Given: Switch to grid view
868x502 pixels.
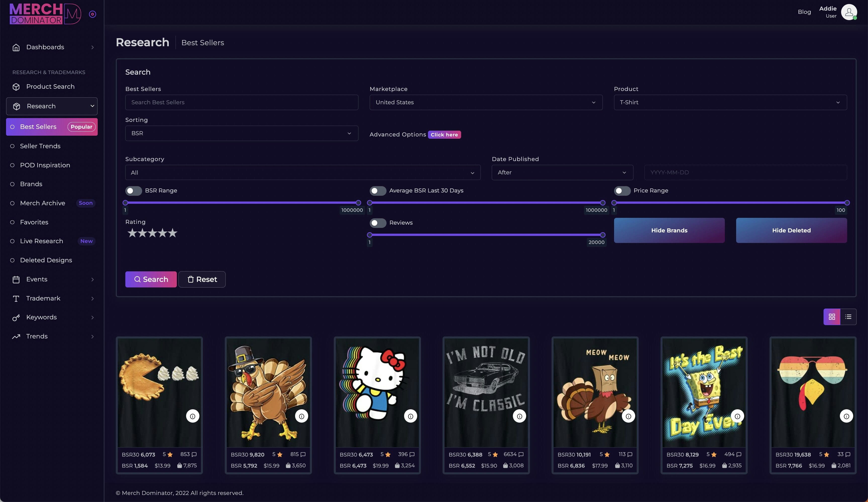Looking at the screenshot, I should (x=832, y=317).
